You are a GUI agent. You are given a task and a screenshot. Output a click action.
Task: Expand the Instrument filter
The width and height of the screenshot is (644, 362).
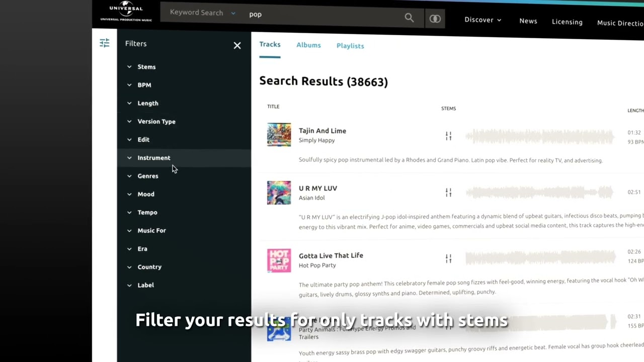[x=184, y=158]
